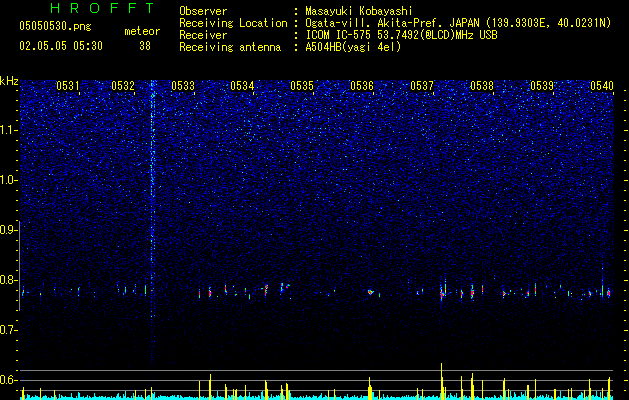Click the 0536 time marker
The image size is (629, 400).
[x=362, y=86]
